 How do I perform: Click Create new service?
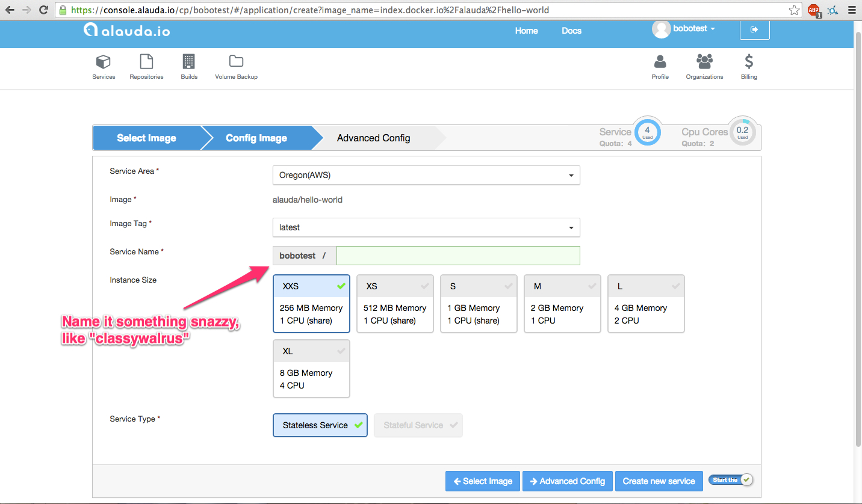659,481
